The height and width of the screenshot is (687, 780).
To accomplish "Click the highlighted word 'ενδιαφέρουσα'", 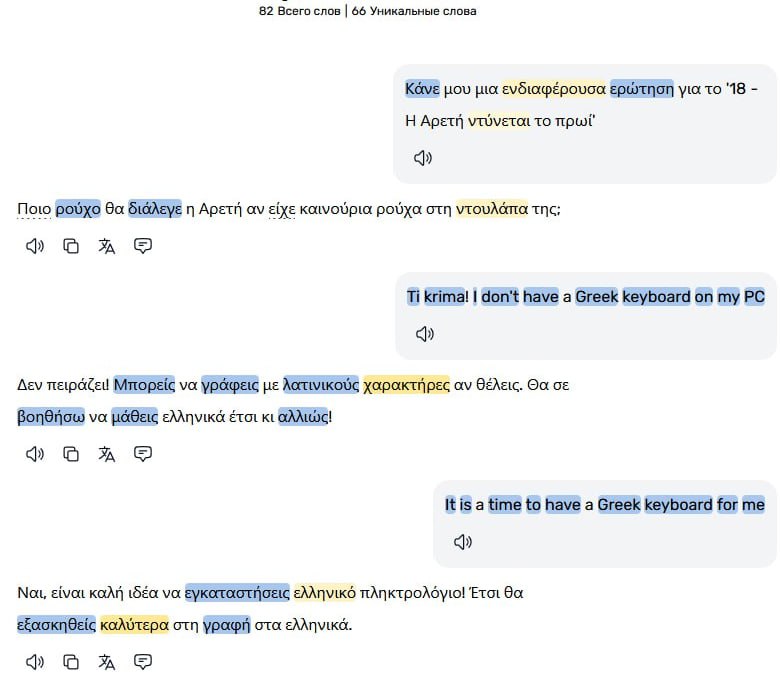I will [553, 89].
